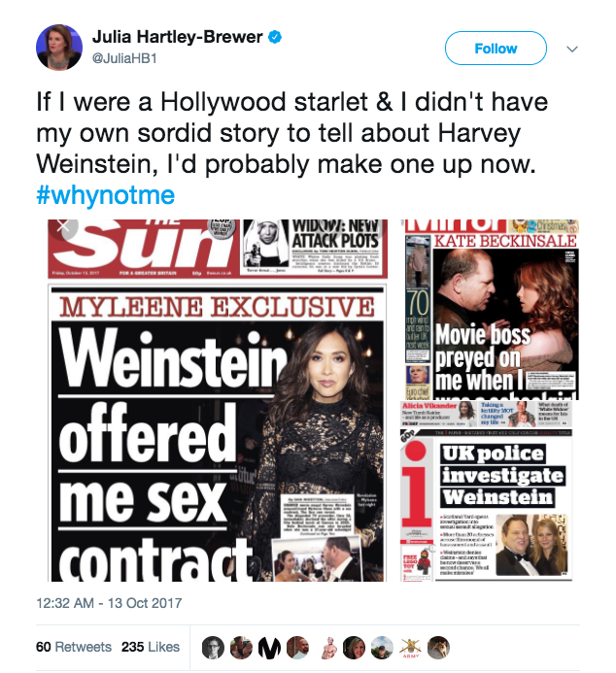The width and height of the screenshot is (616, 673).
Task: Open the black M logo avatar
Action: (x=269, y=648)
